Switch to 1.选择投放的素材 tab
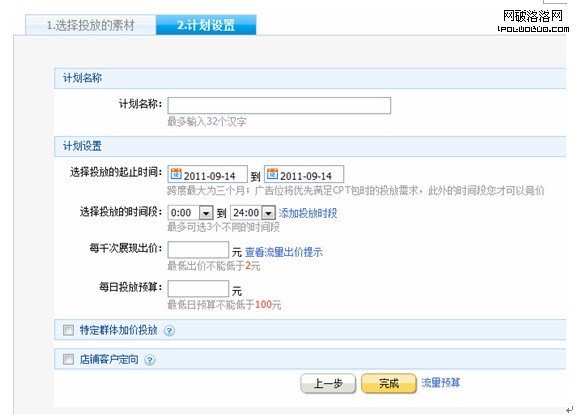 coord(91,25)
